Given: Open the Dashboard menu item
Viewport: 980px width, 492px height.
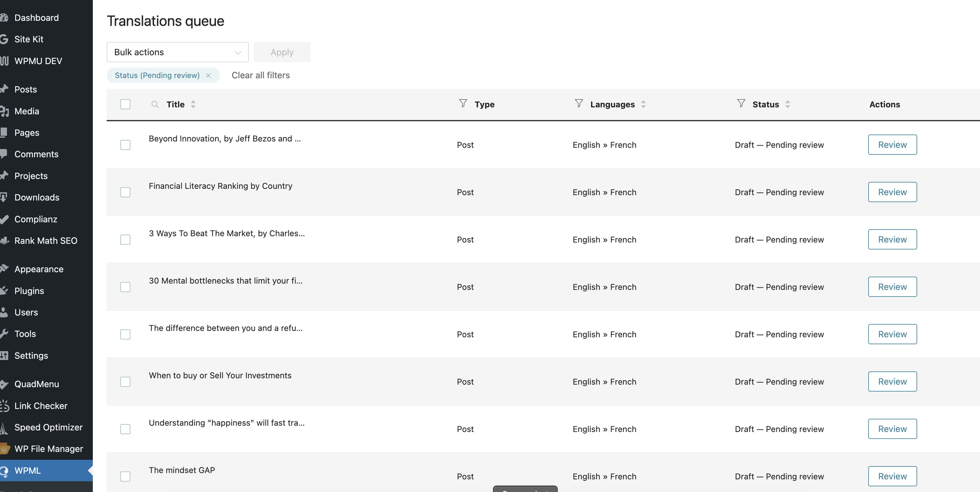Looking at the screenshot, I should [37, 17].
